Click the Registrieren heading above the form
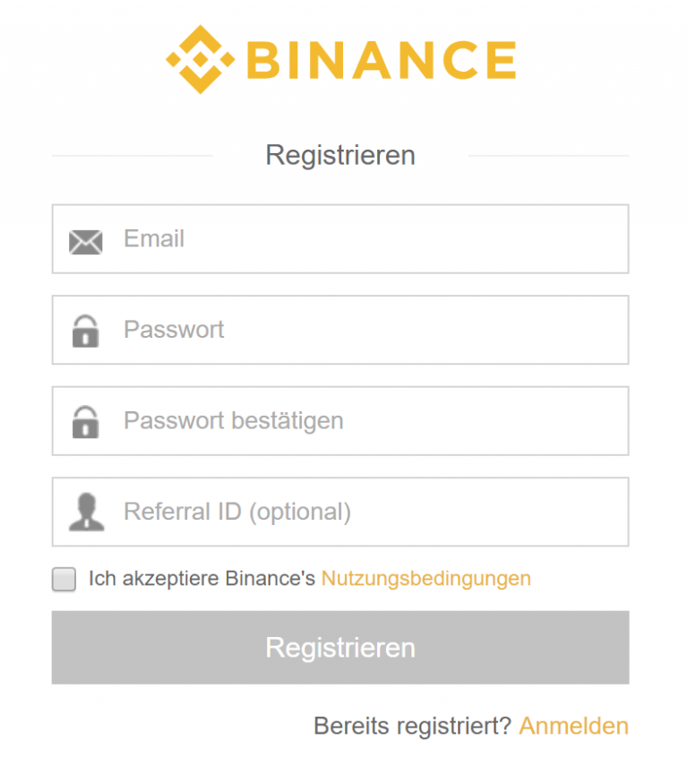 340,155
